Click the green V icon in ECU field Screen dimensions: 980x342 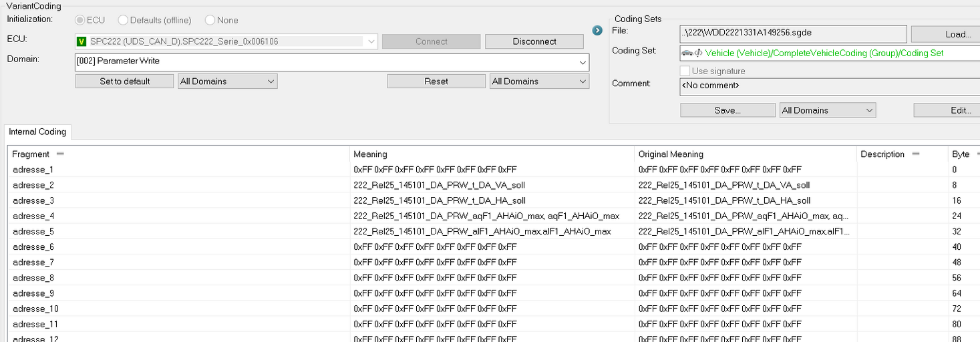click(82, 41)
